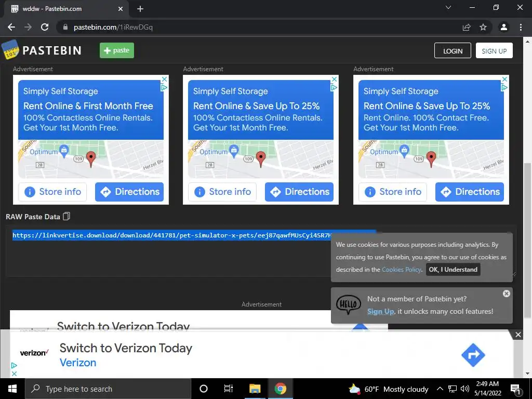Click Directions in third storage ad

(x=470, y=192)
